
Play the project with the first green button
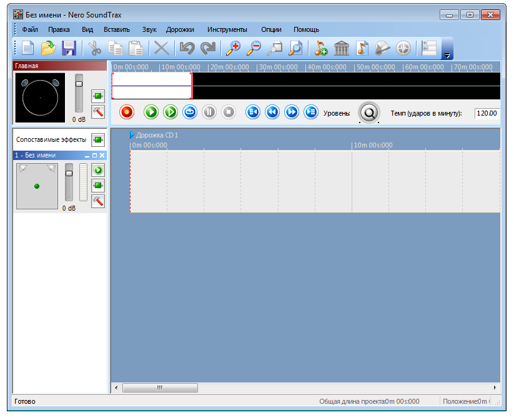point(151,112)
